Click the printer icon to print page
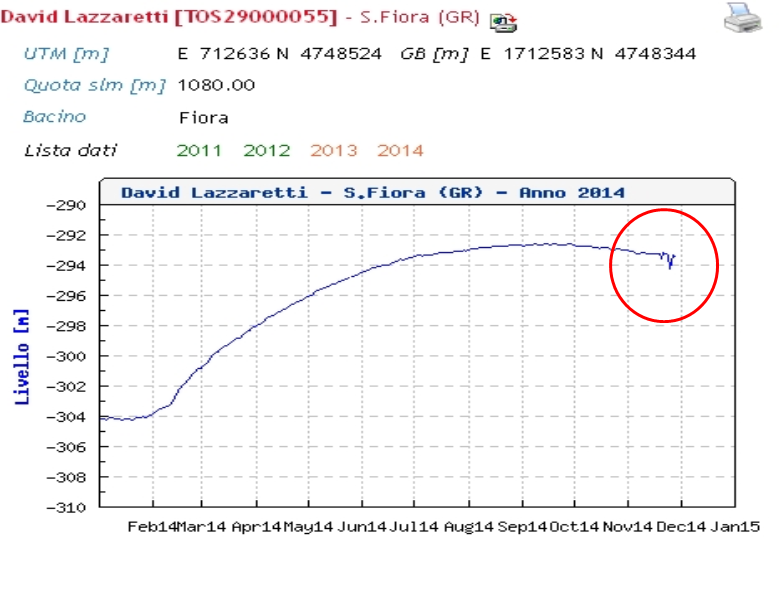779x591 pixels. [742, 18]
